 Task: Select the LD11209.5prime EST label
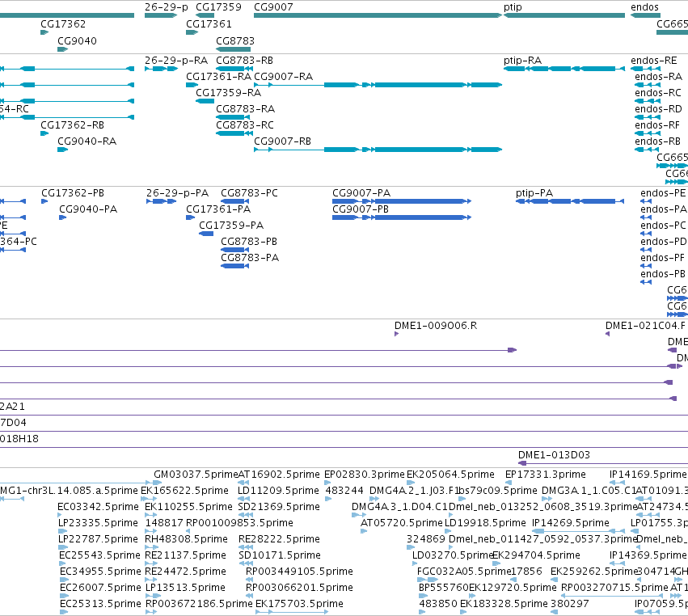click(278, 491)
